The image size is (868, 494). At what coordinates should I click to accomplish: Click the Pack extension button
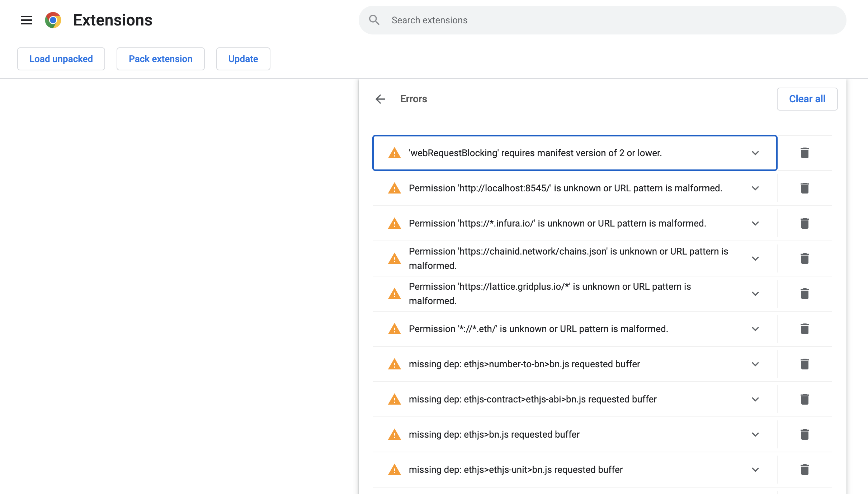click(x=160, y=59)
